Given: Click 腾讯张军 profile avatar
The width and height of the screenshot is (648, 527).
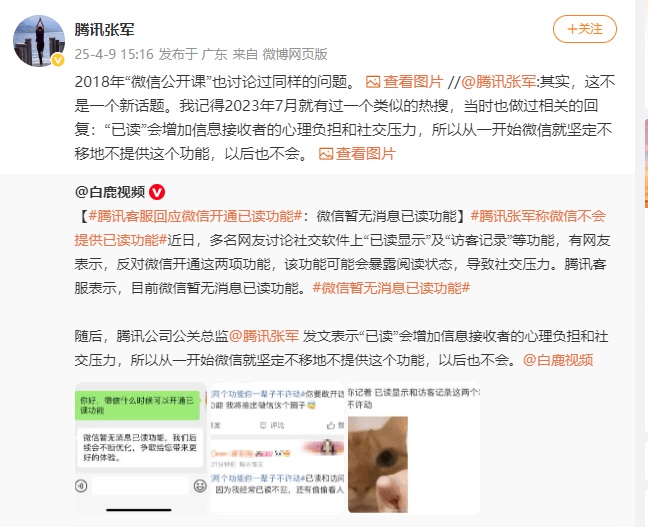Looking at the screenshot, I should pyautogui.click(x=39, y=41).
